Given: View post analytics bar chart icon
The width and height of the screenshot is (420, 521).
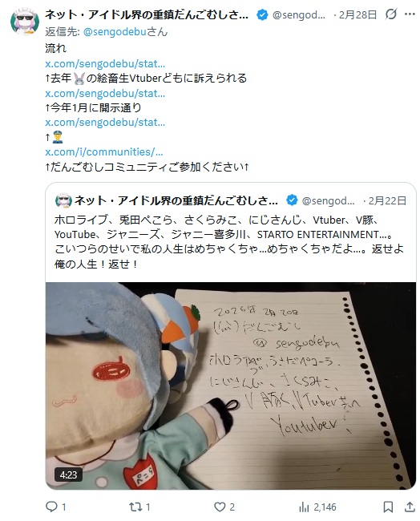Looking at the screenshot, I should click(x=304, y=507).
